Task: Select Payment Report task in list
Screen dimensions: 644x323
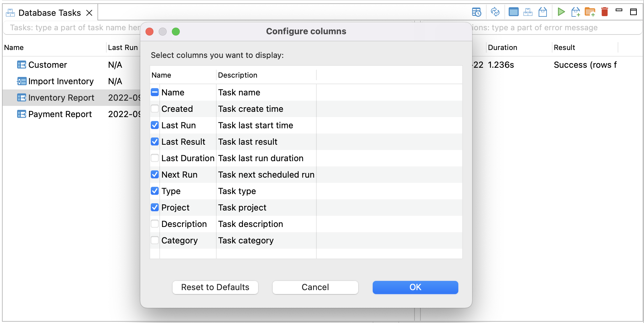Action: coord(60,114)
